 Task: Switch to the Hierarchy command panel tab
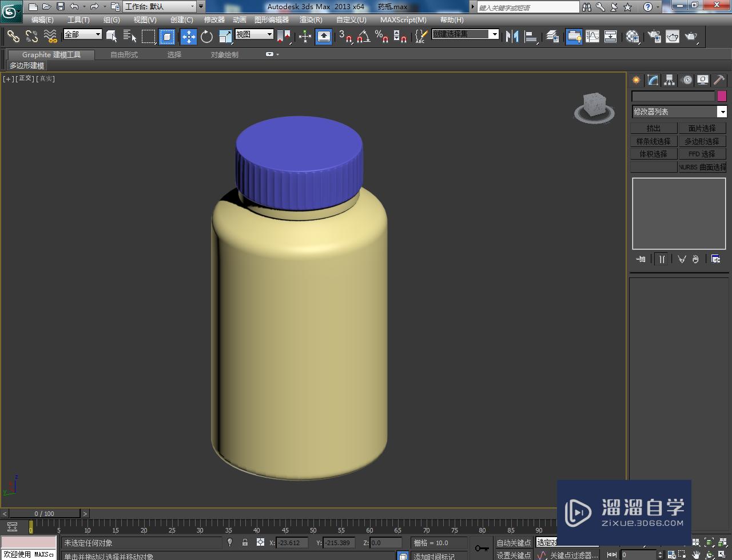pos(669,80)
